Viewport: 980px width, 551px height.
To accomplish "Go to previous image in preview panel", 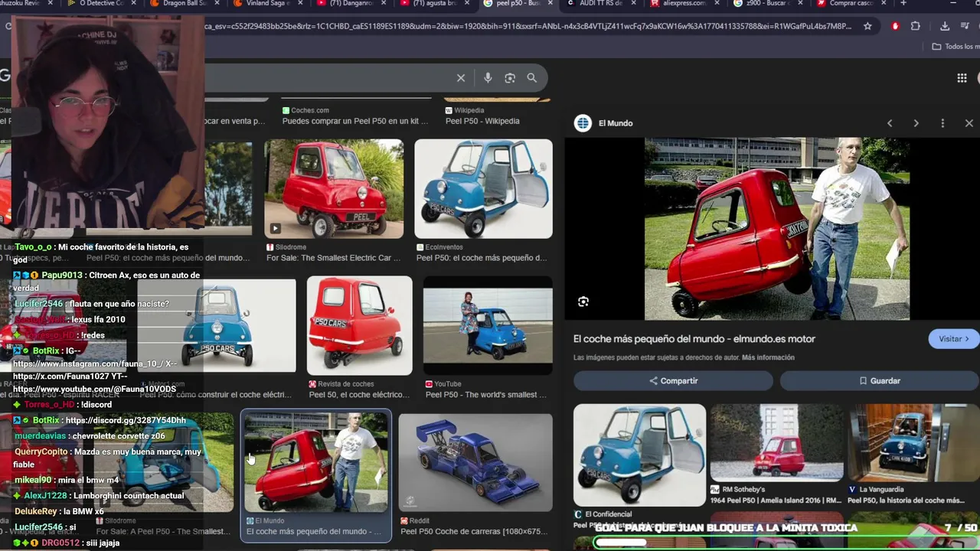I will pos(890,123).
